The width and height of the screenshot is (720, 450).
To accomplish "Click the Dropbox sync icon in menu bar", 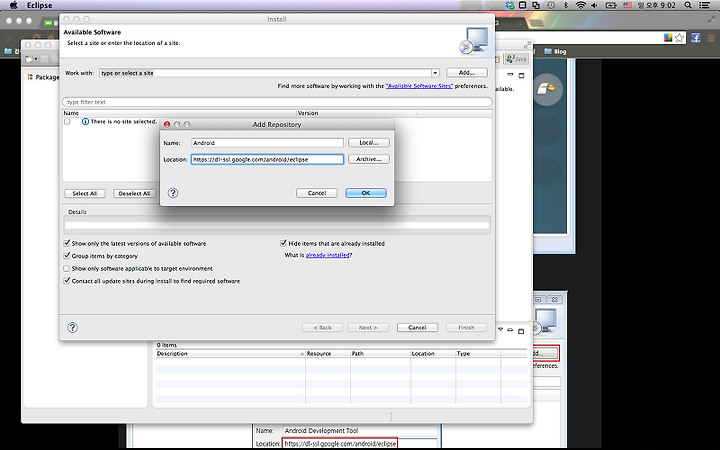I will [x=510, y=6].
